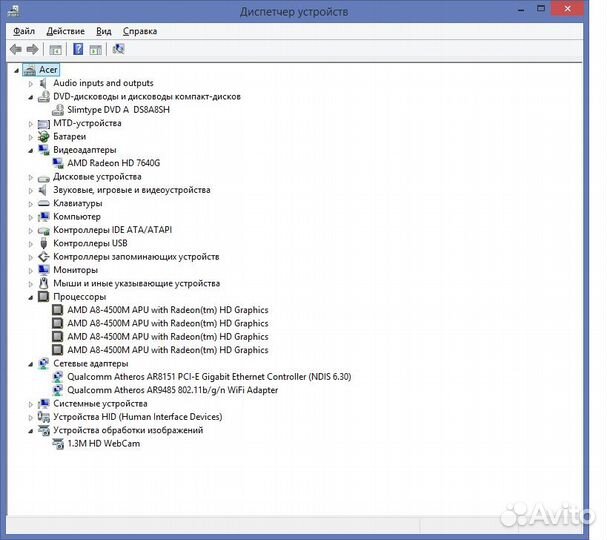This screenshot has width=607, height=540.
Task: Collapse the Процессоры category
Action: pos(31,298)
